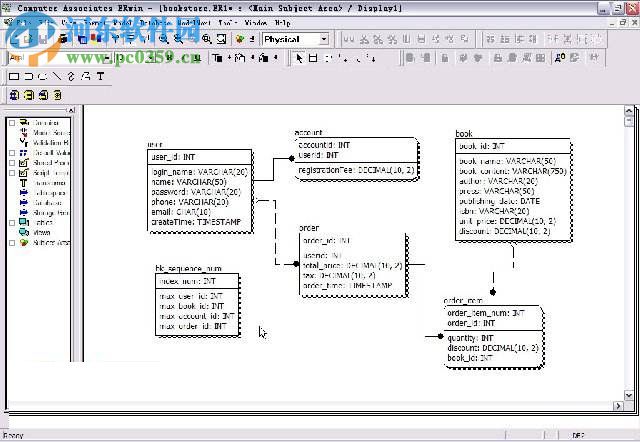Click the diagonal line relationship tool
The width and height of the screenshot is (640, 442).
click(x=56, y=76)
